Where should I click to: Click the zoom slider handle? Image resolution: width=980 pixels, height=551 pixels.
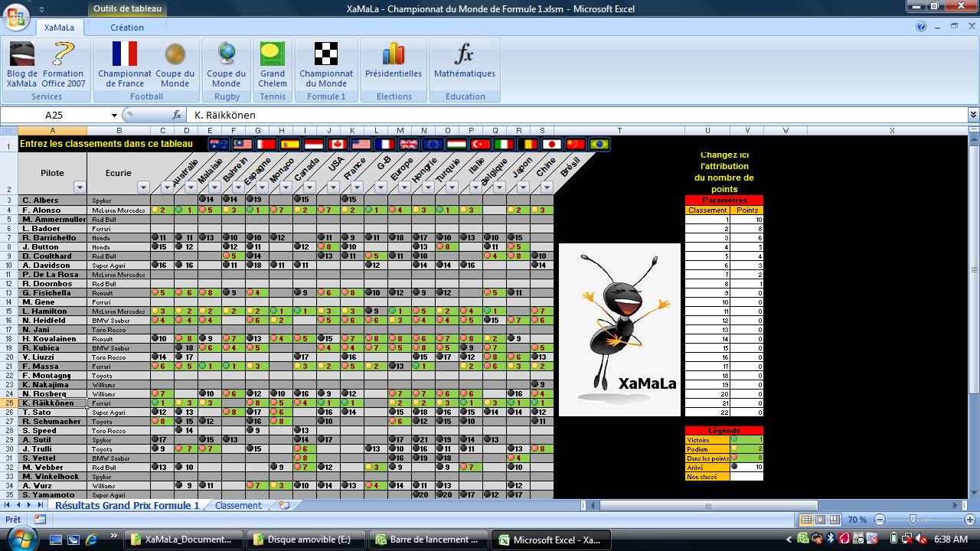pyautogui.click(x=913, y=520)
